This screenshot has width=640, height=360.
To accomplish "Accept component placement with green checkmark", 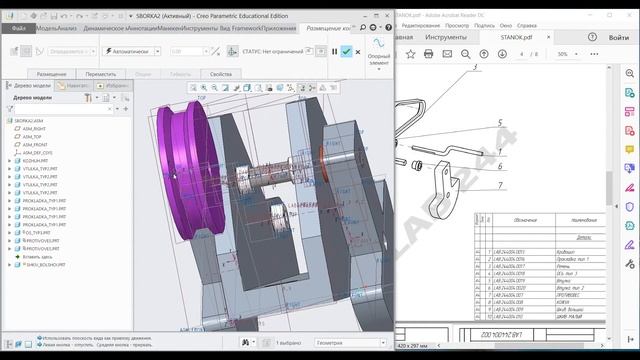I will tap(346, 52).
